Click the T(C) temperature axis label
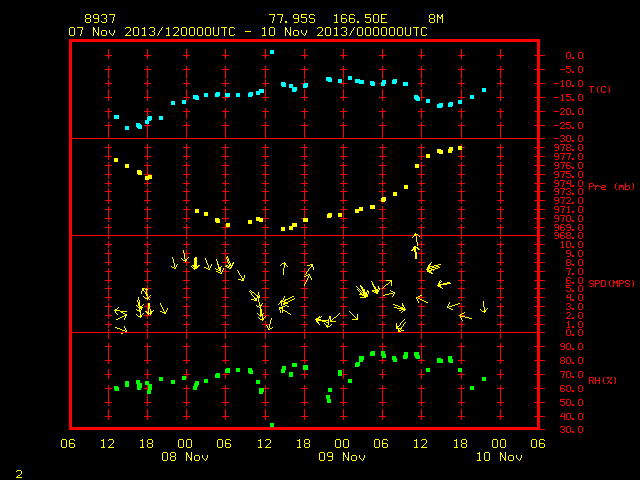The width and height of the screenshot is (640, 480). [x=600, y=89]
